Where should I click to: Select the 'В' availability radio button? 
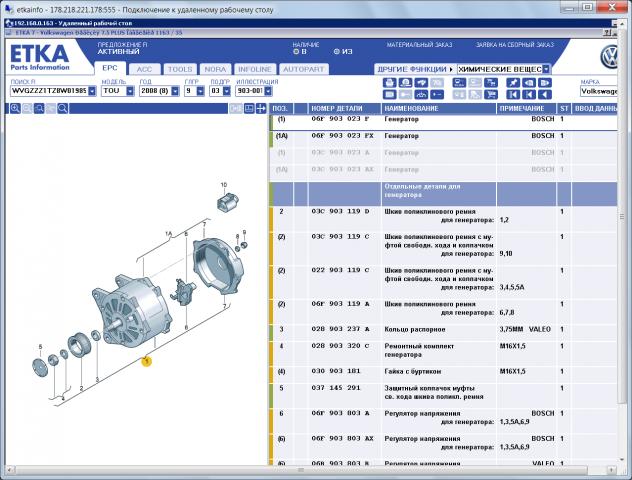click(x=296, y=52)
